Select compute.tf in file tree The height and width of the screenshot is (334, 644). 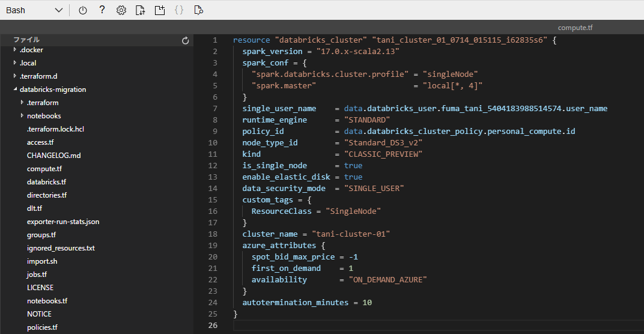point(44,168)
